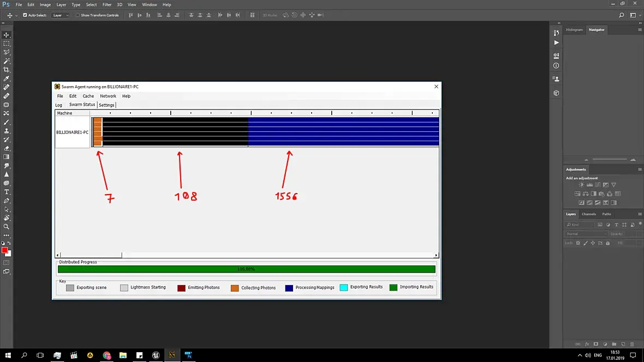
Task: Click the red foreground color swatch
Action: tap(4, 250)
